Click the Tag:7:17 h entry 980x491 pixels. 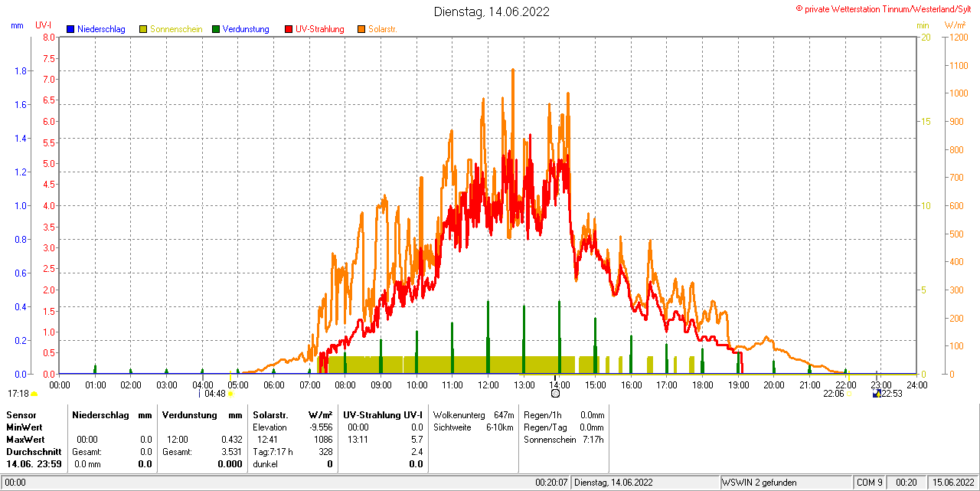(273, 452)
